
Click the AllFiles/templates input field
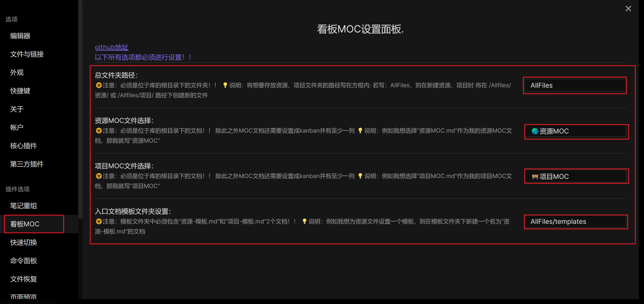pyautogui.click(x=576, y=222)
